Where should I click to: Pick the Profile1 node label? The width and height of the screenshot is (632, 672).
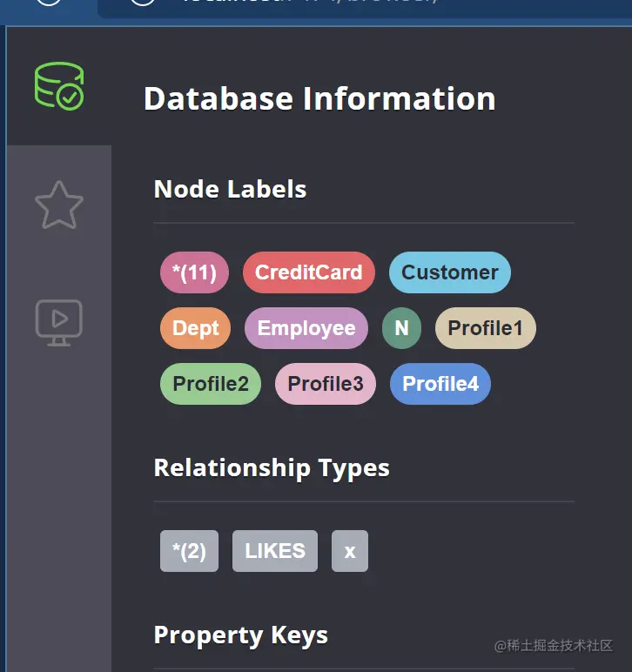click(x=485, y=328)
